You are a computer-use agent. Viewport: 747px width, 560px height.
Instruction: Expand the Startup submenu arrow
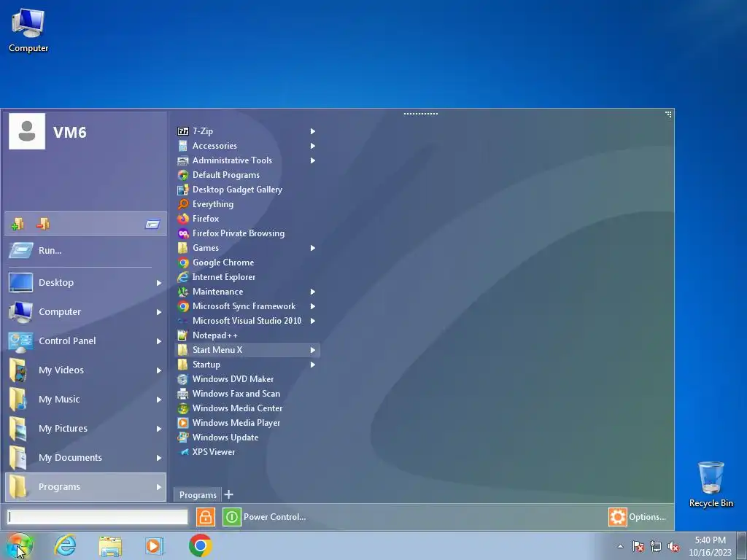pyautogui.click(x=313, y=365)
